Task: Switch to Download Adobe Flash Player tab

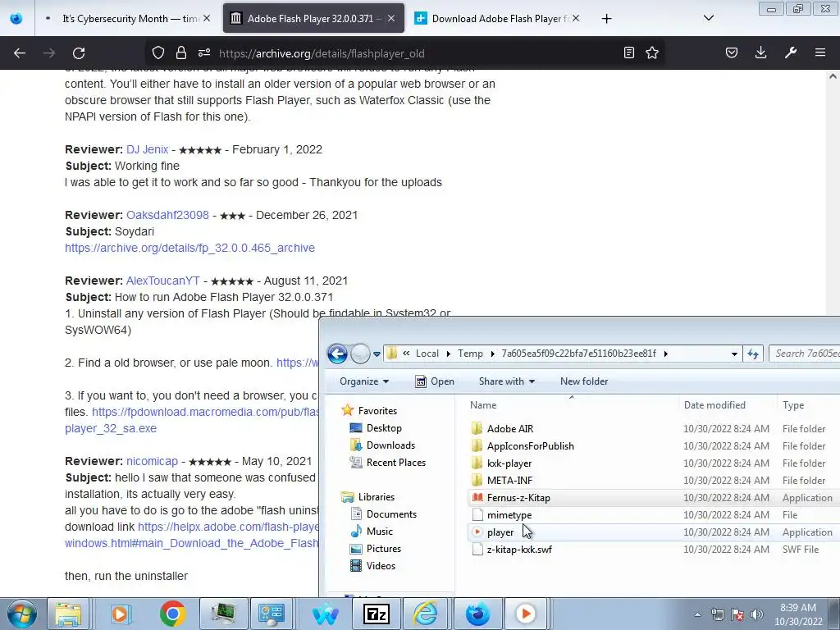Action: click(x=499, y=19)
